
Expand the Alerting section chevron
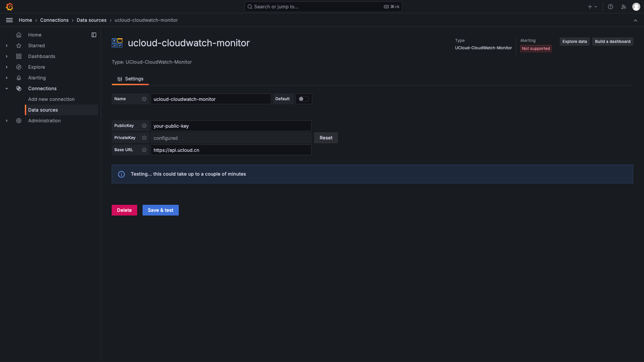[7, 78]
